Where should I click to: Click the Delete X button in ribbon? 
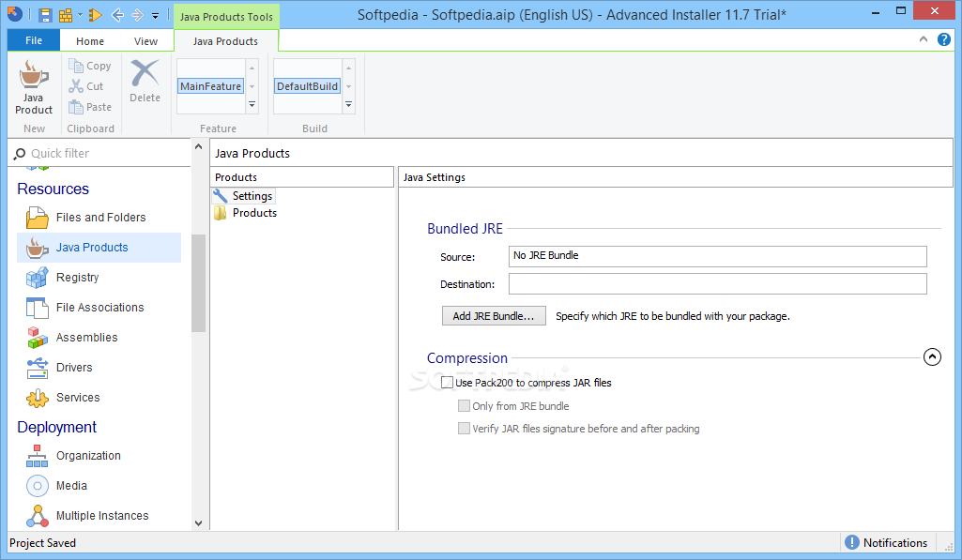click(145, 81)
